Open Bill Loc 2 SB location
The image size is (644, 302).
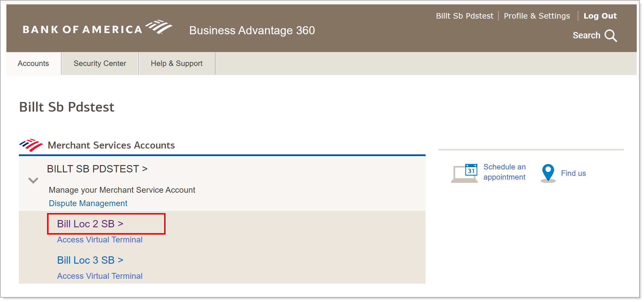(x=90, y=224)
